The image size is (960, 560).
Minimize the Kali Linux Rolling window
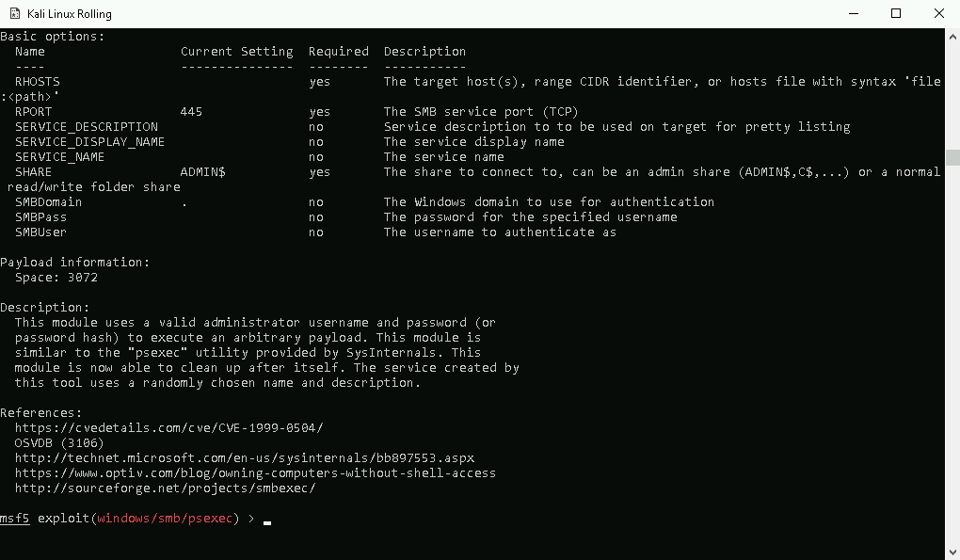click(854, 13)
